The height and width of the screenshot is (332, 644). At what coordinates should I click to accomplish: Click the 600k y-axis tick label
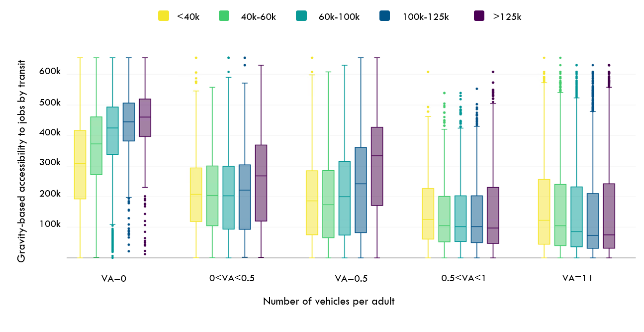pos(50,72)
